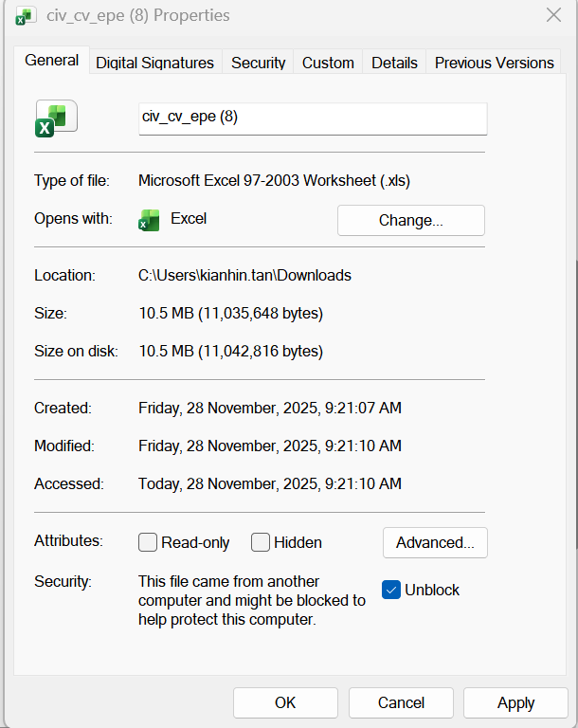Click the large Excel file icon
Screen dimensions: 578x728
[x=56, y=119]
